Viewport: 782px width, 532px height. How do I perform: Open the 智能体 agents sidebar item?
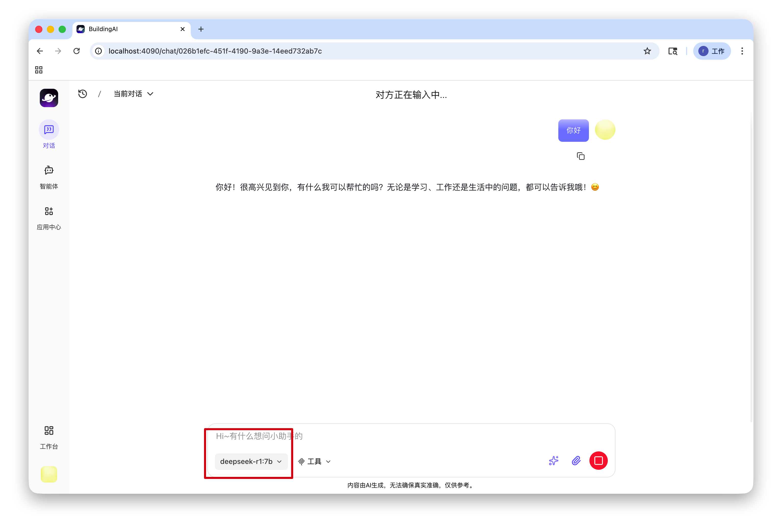[x=49, y=177]
